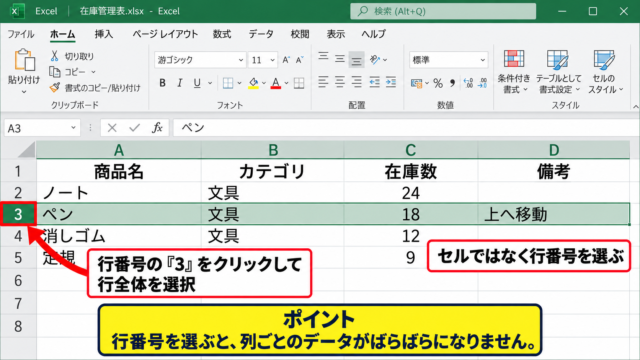640x360 pixels.
Task: Select row 3 header
Action: click(18, 214)
